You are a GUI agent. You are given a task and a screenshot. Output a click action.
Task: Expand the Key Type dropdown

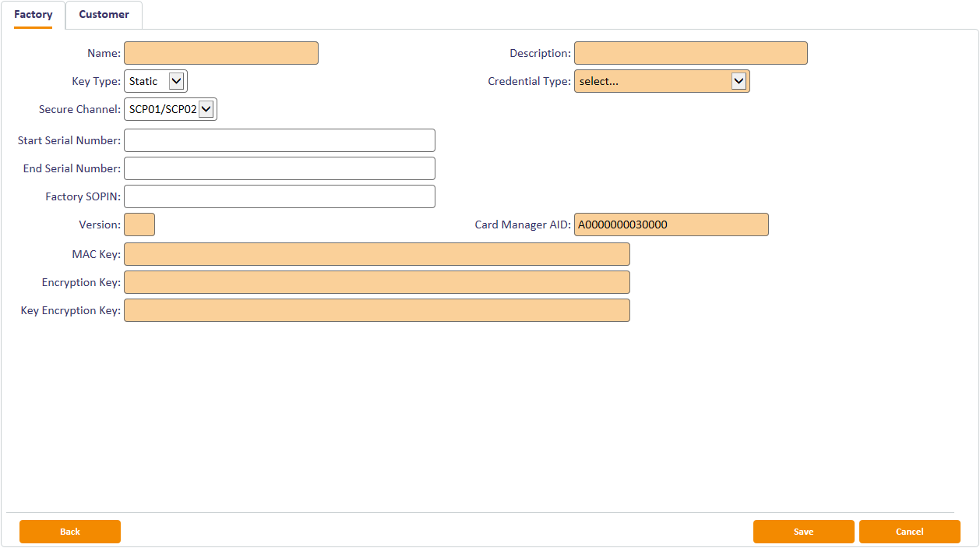[155, 81]
